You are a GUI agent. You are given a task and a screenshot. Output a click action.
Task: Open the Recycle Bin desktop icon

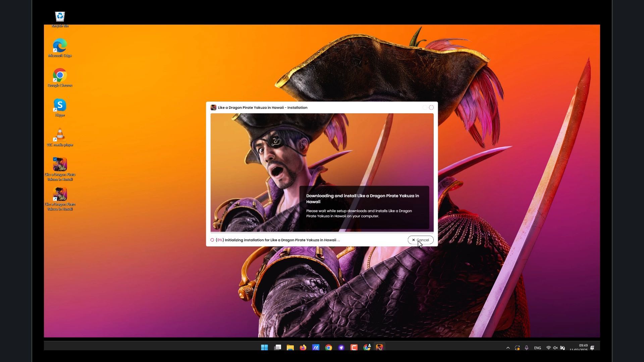click(60, 19)
